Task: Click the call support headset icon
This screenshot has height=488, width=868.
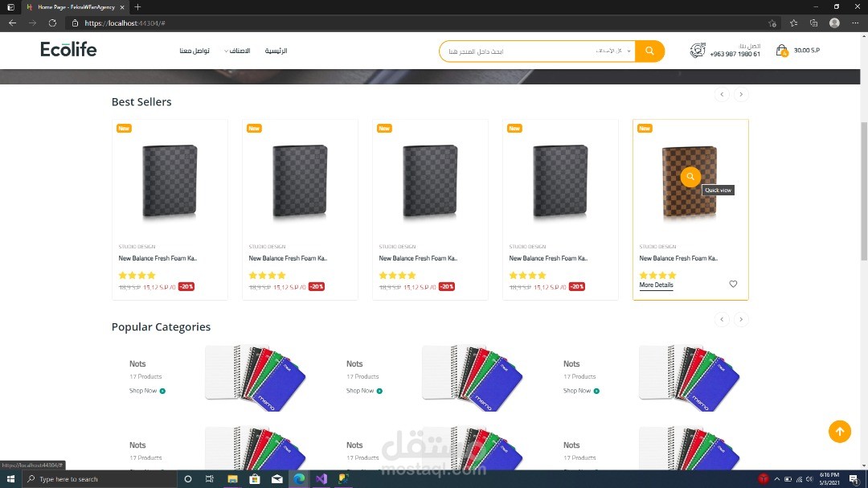Action: tap(698, 50)
